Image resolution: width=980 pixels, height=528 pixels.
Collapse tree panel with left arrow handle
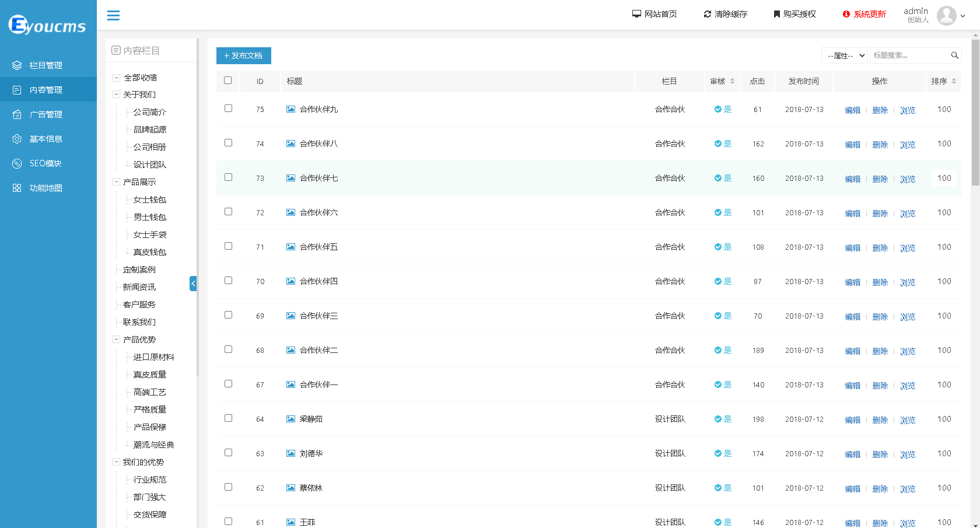click(193, 284)
